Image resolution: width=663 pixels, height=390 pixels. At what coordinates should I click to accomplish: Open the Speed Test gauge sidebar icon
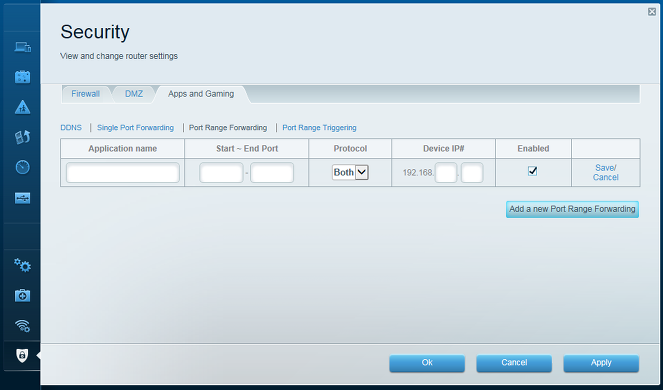[22, 167]
